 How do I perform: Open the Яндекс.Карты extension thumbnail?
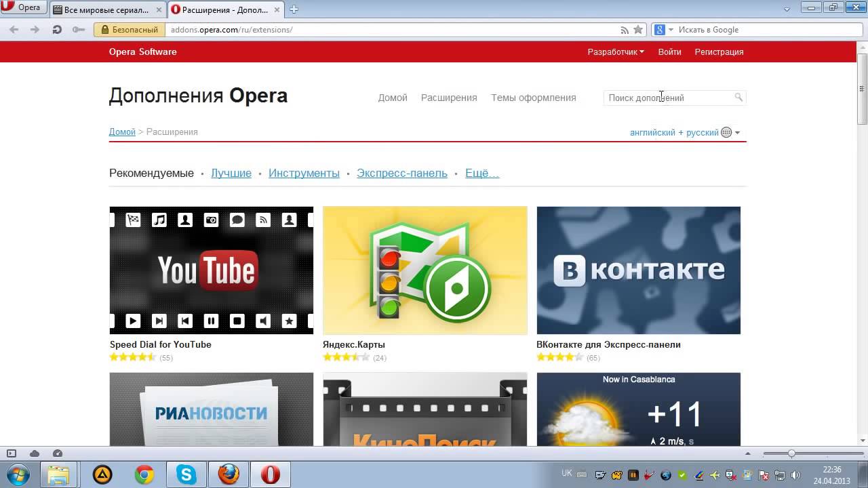425,270
